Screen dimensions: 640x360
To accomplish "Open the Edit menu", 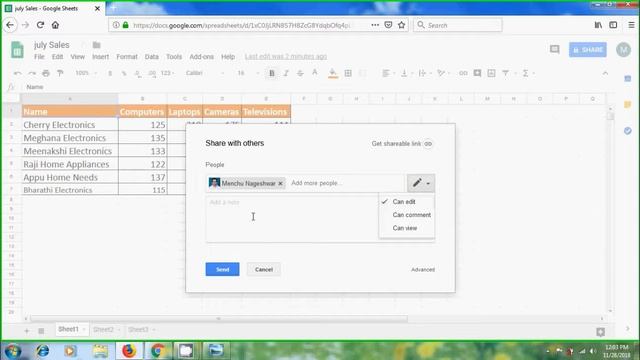I will pos(57,57).
